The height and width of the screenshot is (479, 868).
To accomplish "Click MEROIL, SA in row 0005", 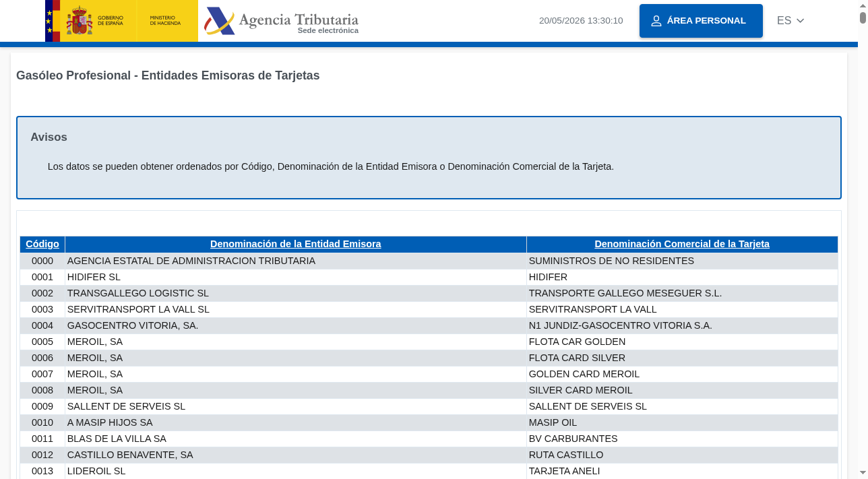I will pyautogui.click(x=296, y=342).
